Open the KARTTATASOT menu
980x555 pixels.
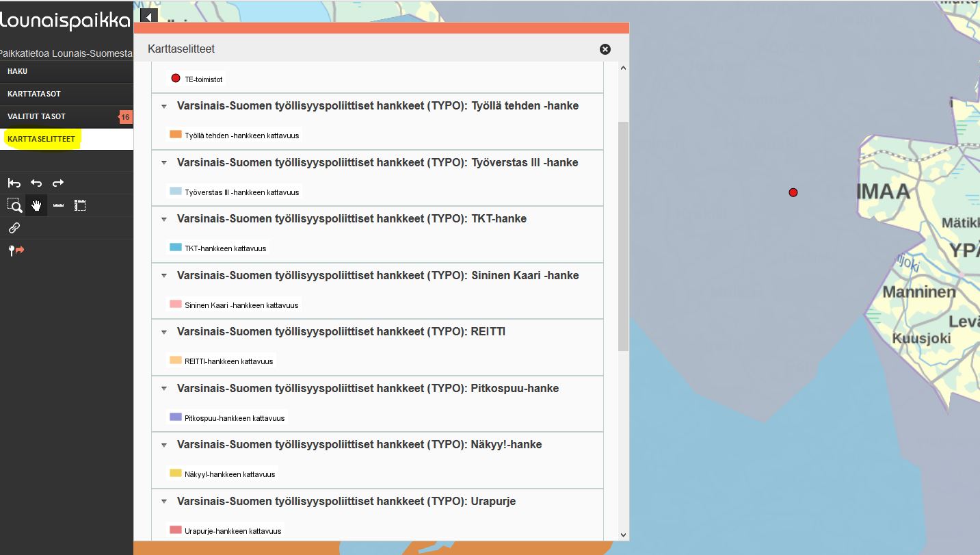66,94
